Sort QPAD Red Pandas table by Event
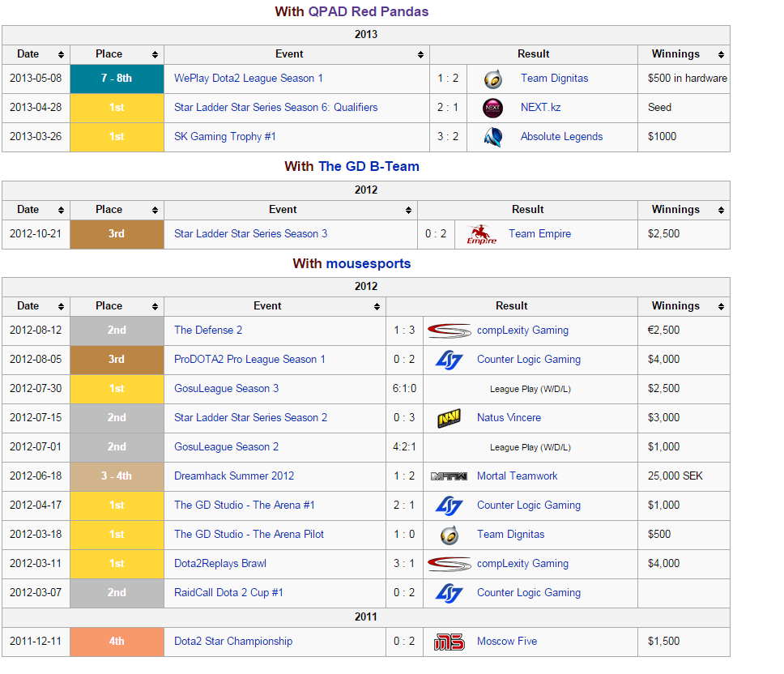Viewport: 784px width, 674px height. tap(420, 54)
